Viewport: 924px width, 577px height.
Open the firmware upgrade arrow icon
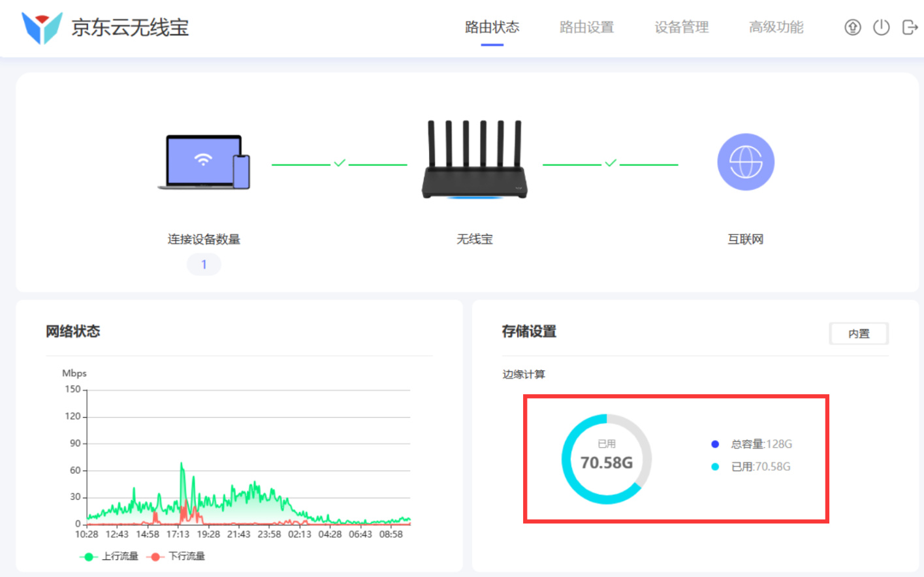852,27
